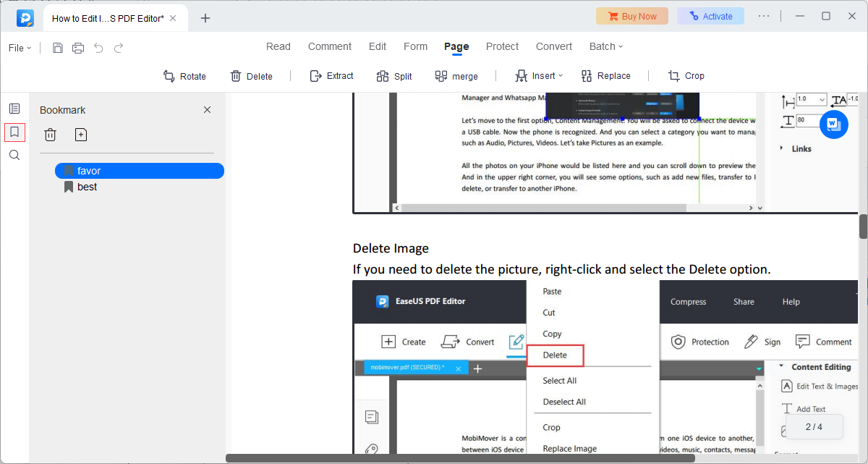Viewport: 868px width, 464px height.
Task: Select the Crop tool in toolbar
Action: pyautogui.click(x=686, y=76)
